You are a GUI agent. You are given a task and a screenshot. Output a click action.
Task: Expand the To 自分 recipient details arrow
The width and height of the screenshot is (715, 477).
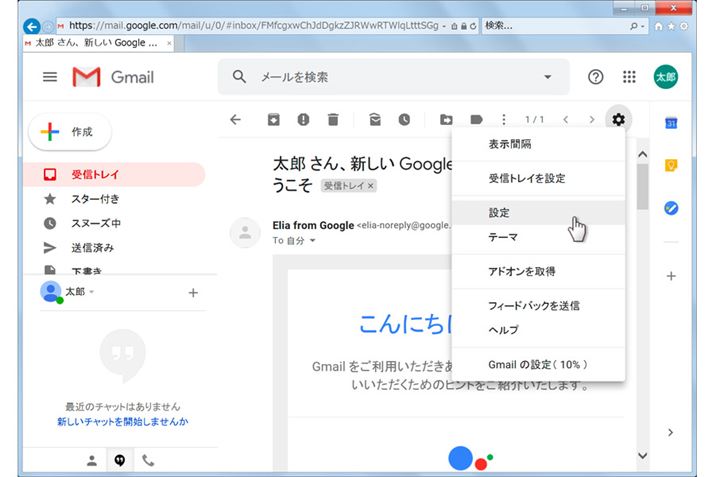pos(312,240)
